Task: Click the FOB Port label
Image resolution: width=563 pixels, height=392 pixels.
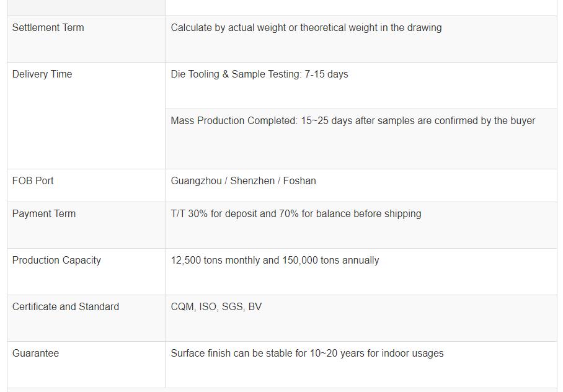Action: (x=33, y=181)
